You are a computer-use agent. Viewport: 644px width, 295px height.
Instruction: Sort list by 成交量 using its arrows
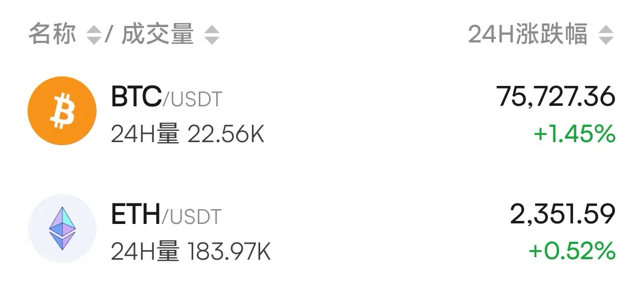point(212,36)
